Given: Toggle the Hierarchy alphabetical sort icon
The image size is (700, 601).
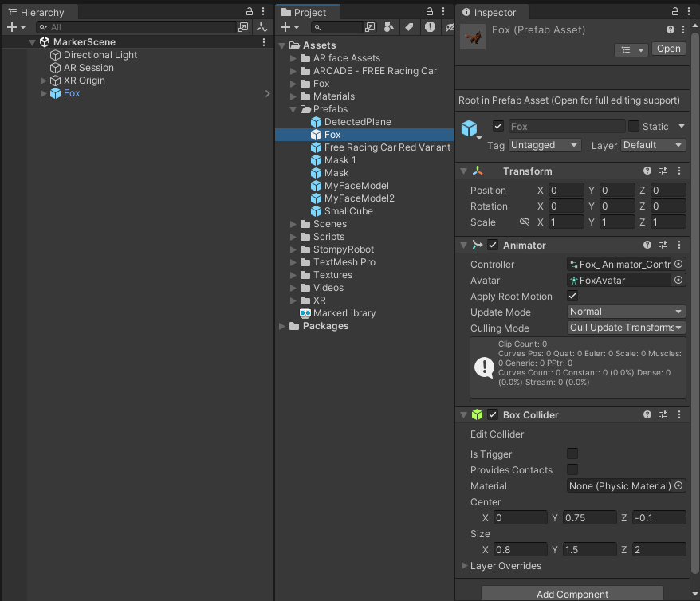Looking at the screenshot, I should tap(262, 27).
